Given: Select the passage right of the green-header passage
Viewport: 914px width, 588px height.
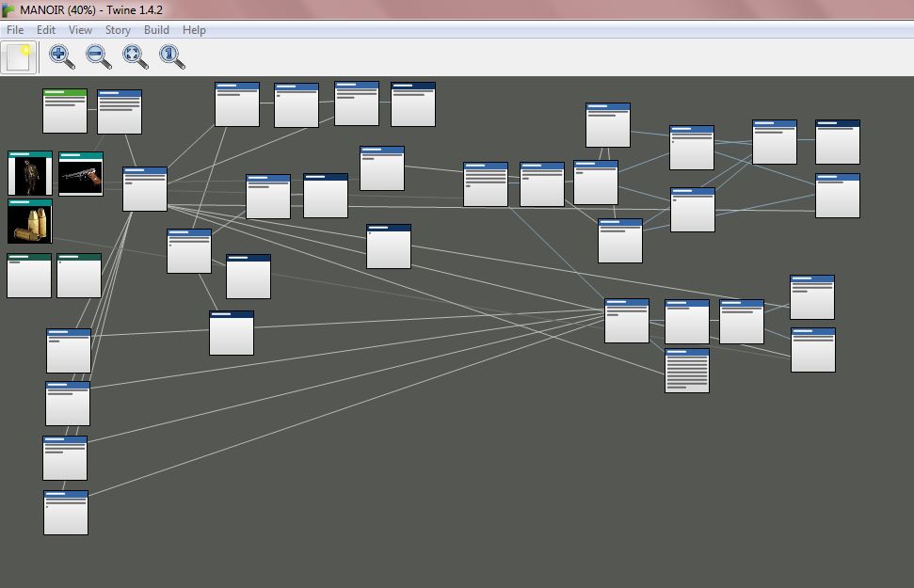Looking at the screenshot, I should point(120,112).
